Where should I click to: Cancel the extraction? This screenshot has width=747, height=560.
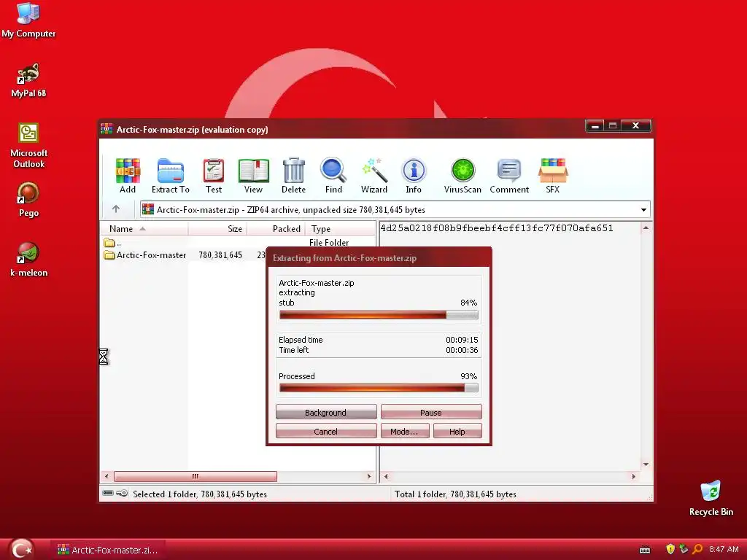coord(326,432)
